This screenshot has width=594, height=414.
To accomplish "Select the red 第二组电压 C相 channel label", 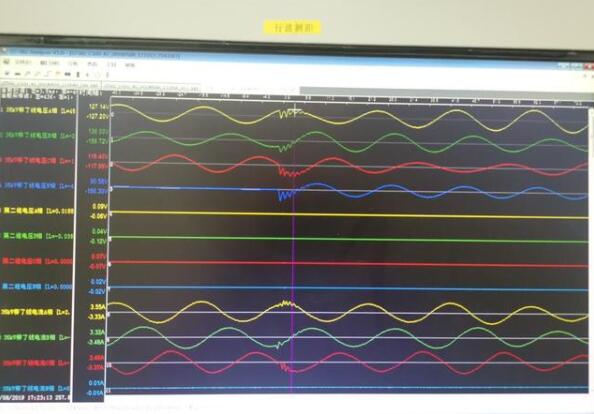I will click(37, 261).
